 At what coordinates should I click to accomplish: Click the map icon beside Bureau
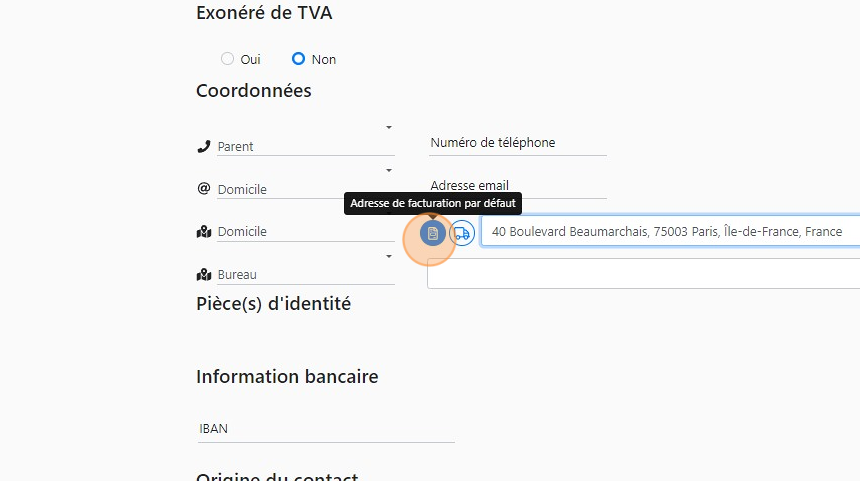(x=204, y=275)
